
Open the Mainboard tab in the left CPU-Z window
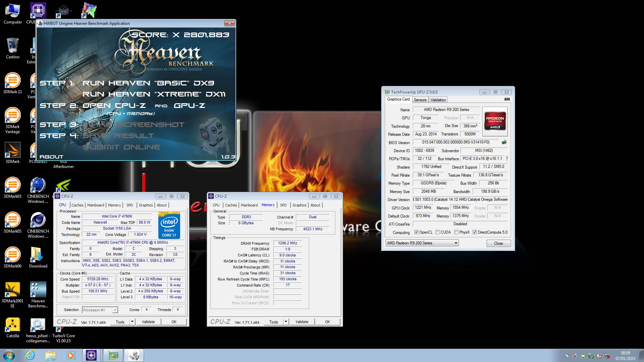[96, 205]
